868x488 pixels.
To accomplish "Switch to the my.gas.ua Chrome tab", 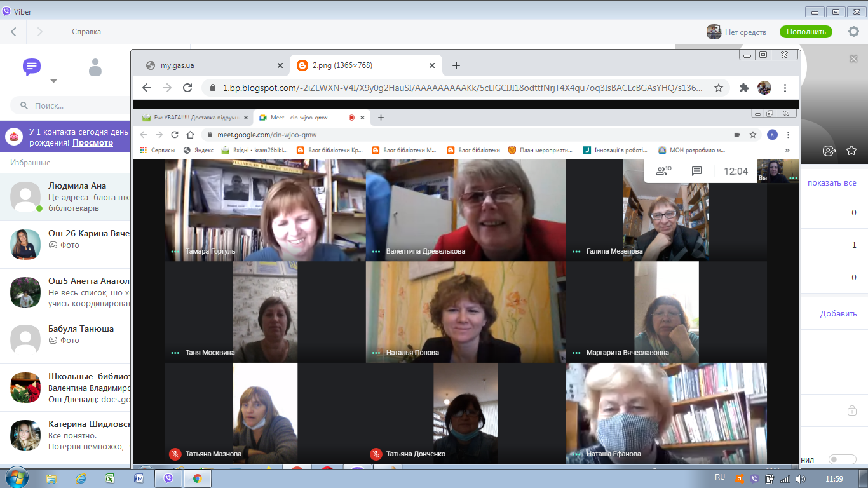I will [214, 65].
